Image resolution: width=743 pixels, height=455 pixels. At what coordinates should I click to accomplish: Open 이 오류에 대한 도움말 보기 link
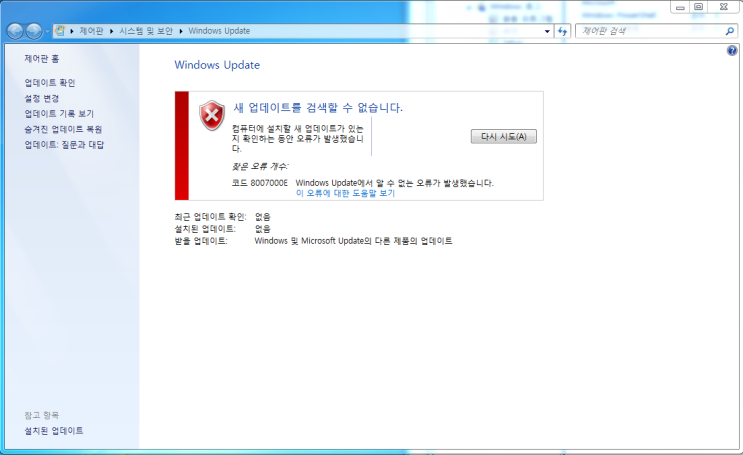tap(345, 193)
